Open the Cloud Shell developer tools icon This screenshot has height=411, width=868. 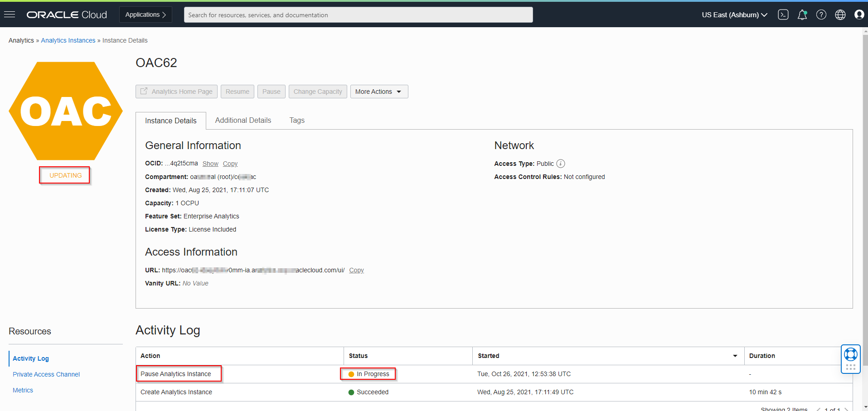click(x=783, y=15)
